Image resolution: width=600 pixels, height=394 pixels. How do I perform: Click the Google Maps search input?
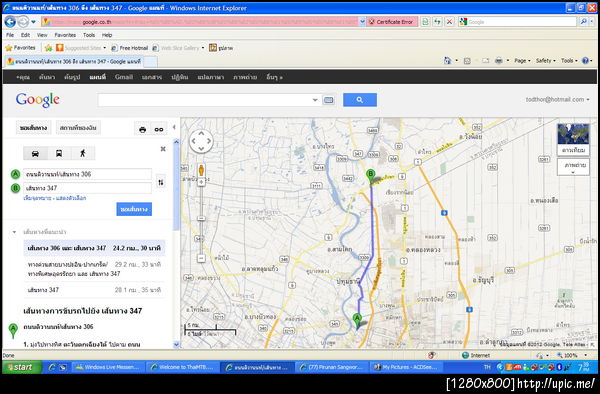click(x=204, y=100)
